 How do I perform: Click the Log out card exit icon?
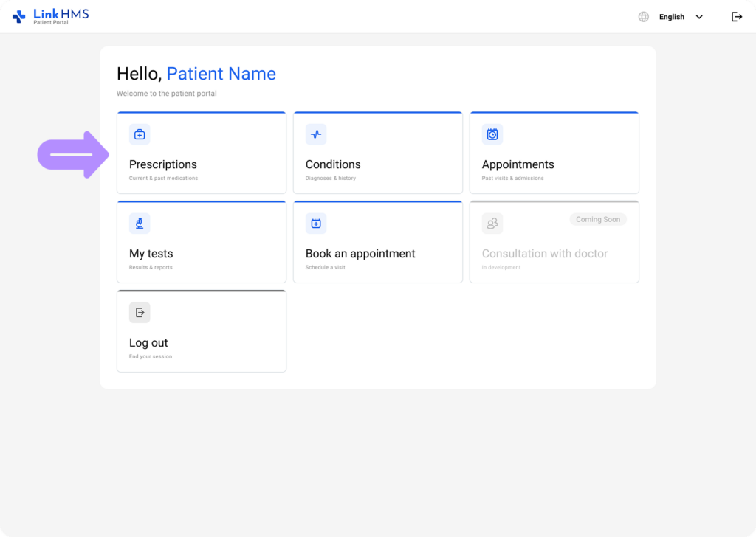click(140, 313)
